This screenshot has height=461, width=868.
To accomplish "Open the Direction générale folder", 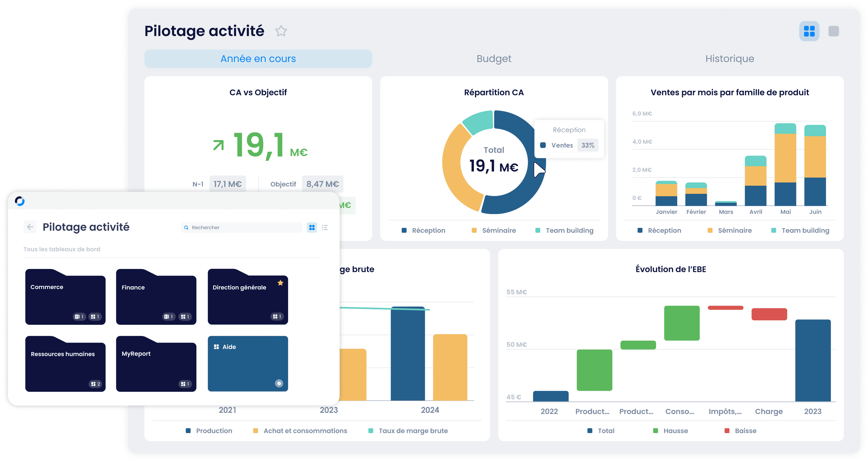I will point(248,297).
